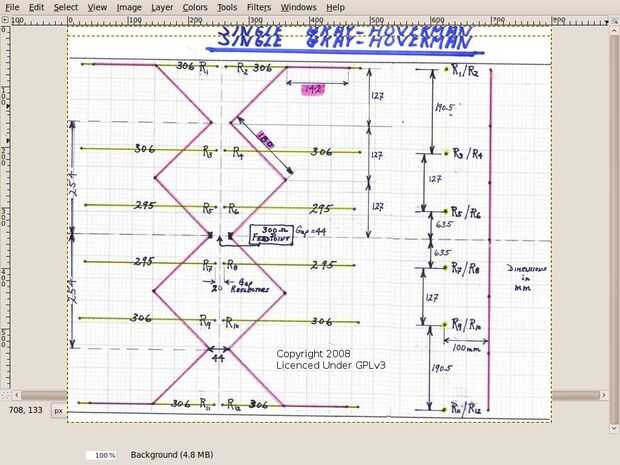Toggle Quick Mask button at bottom-left corner
620x465 pixels.
pyautogui.click(x=5, y=395)
